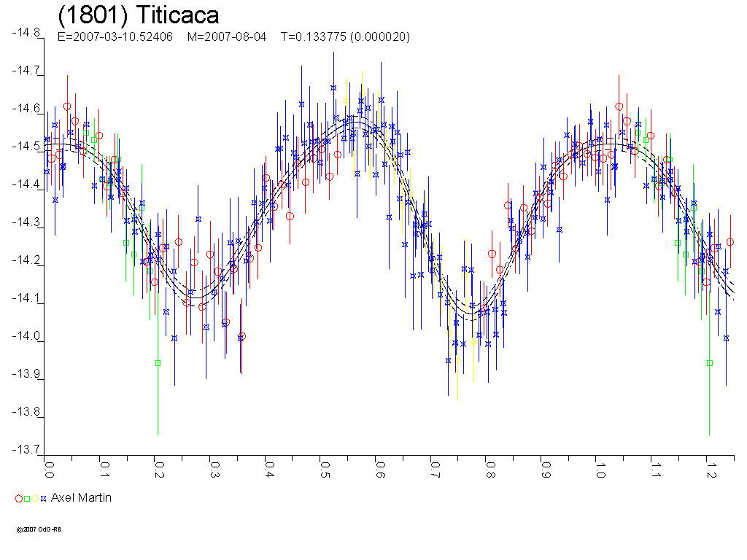
Task: Select the topmost red circle near phase 0.05
Action: [67, 106]
